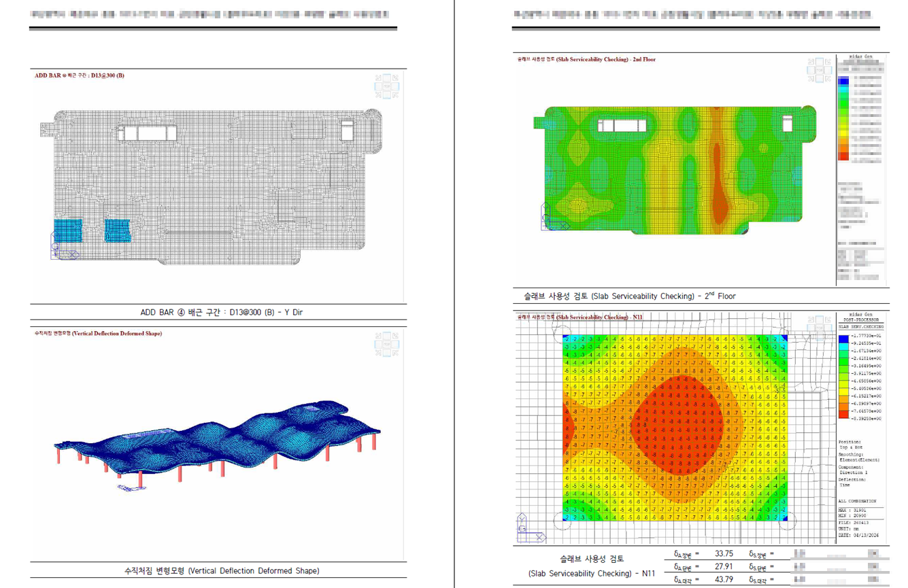
Task: Click the right cyan rebar zone
Action: (x=118, y=230)
